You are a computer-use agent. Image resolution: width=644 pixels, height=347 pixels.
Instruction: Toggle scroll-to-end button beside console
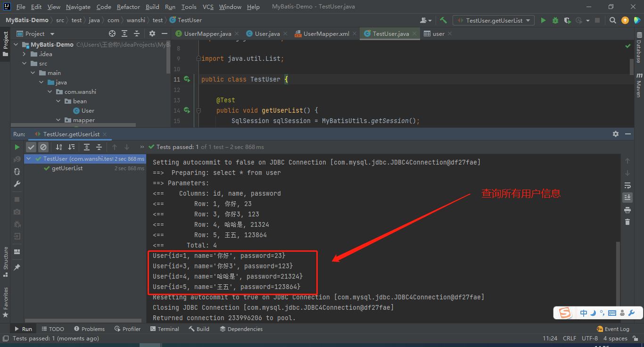pos(627,198)
